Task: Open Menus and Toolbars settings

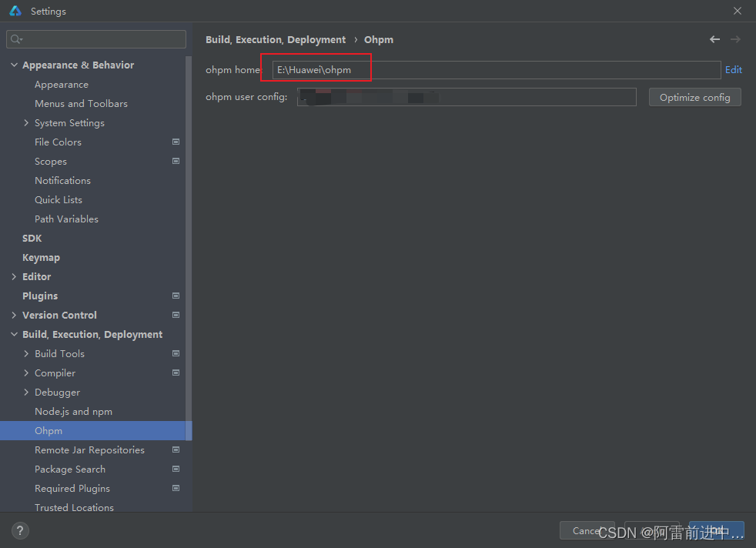Action: 81,104
